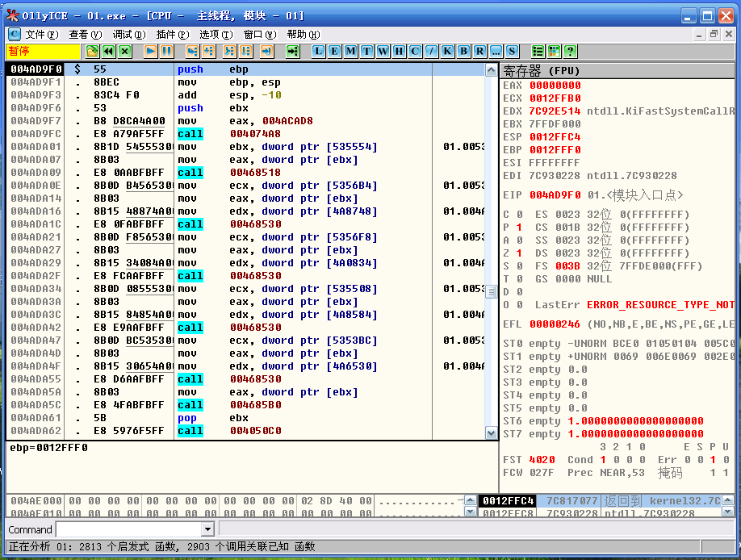741x560 pixels.
Task: Select the call 004074A8 instruction row
Action: pyautogui.click(x=242, y=134)
